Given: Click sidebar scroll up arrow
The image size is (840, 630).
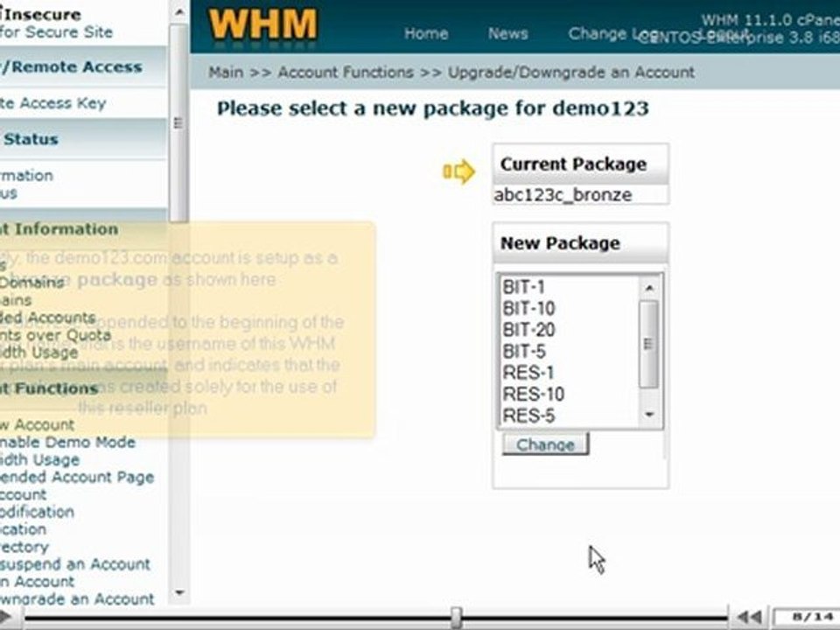Looking at the screenshot, I should 179,11.
